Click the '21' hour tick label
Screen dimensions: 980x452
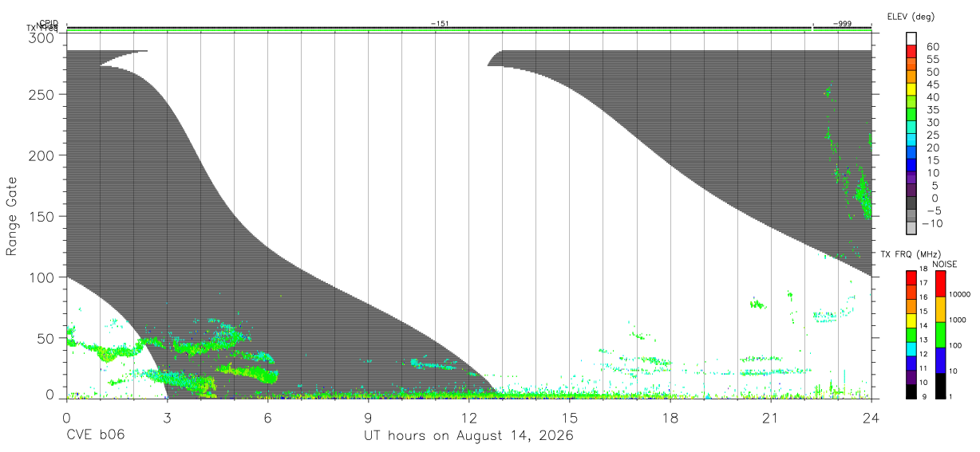point(770,418)
